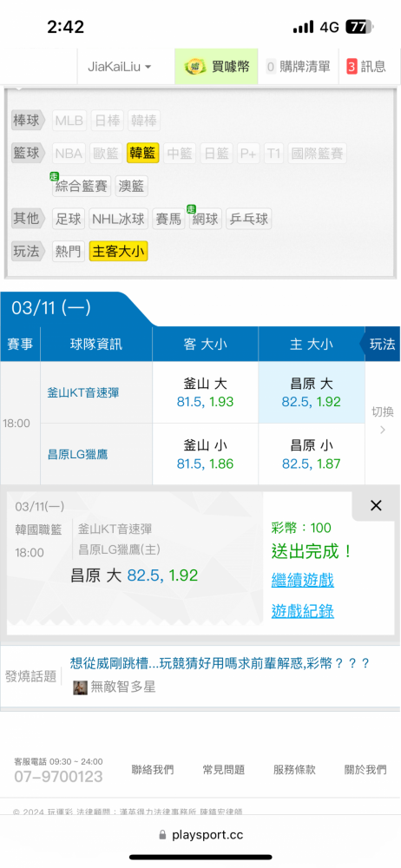
Task: Tap the battery indicator in status bar
Action: (x=359, y=27)
